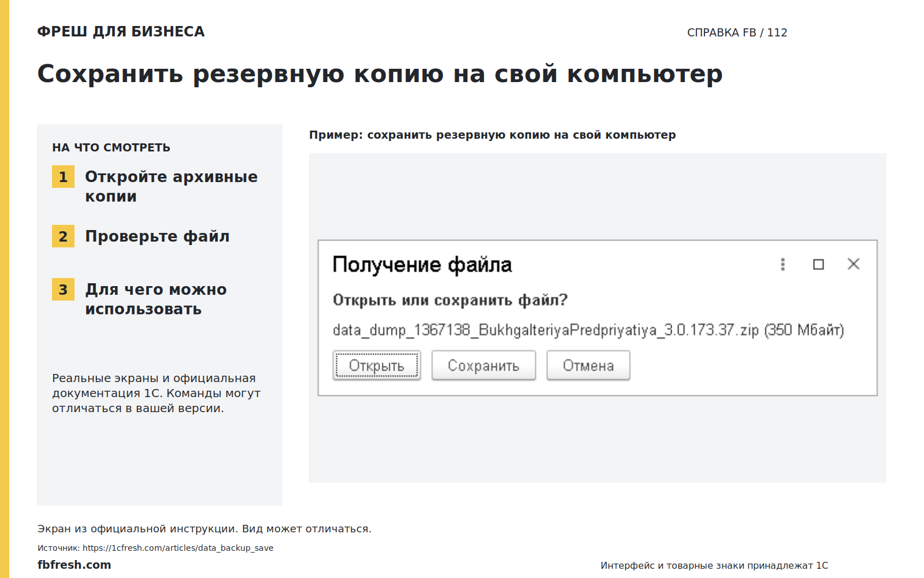Click the Открыть button
This screenshot has height=578, width=924.
click(x=377, y=365)
